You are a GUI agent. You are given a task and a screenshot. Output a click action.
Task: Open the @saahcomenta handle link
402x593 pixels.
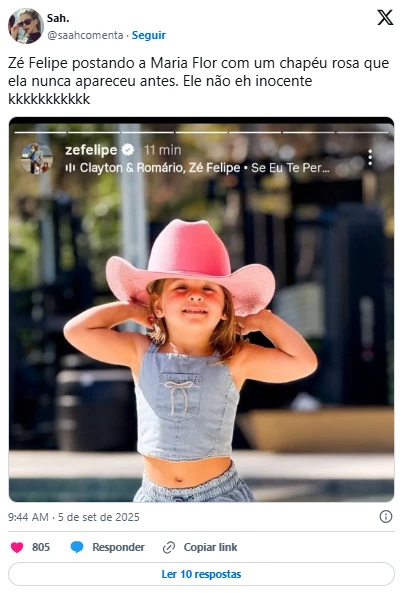(85, 35)
